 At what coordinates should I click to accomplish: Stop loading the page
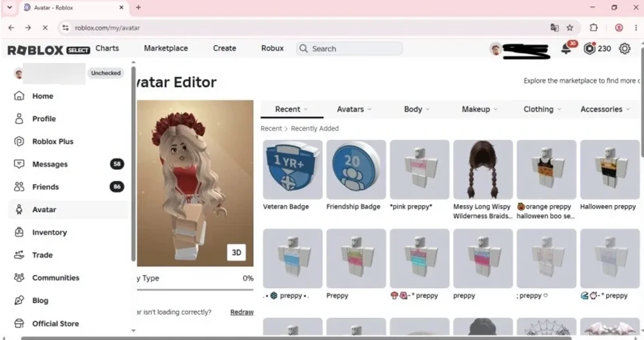click(45, 28)
